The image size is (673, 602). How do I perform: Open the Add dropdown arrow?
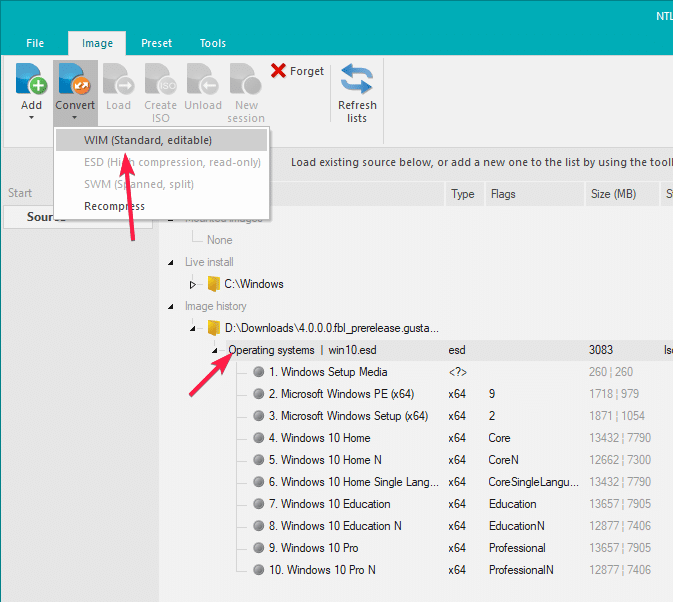pos(31,118)
